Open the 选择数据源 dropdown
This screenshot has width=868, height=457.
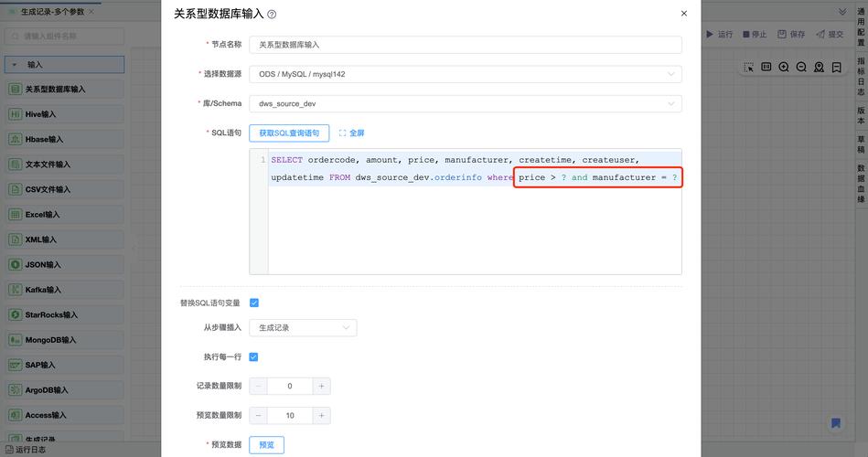tap(465, 74)
